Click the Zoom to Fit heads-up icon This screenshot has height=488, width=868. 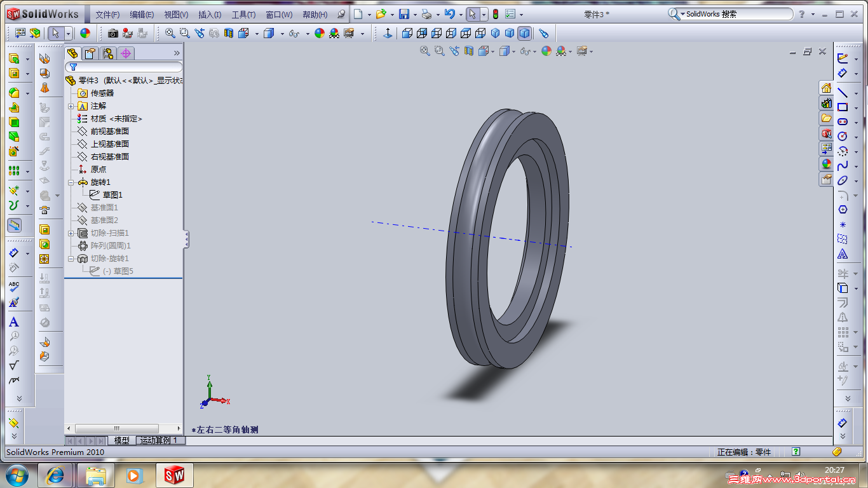(425, 51)
